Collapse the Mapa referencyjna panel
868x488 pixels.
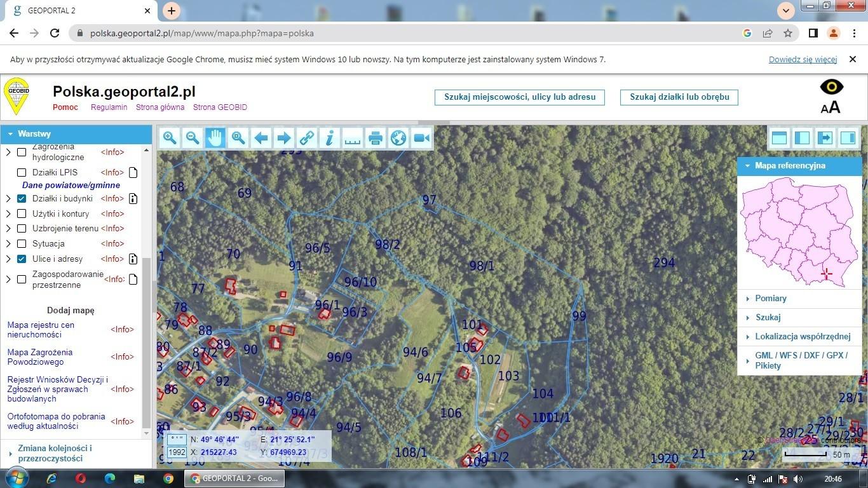[799, 165]
